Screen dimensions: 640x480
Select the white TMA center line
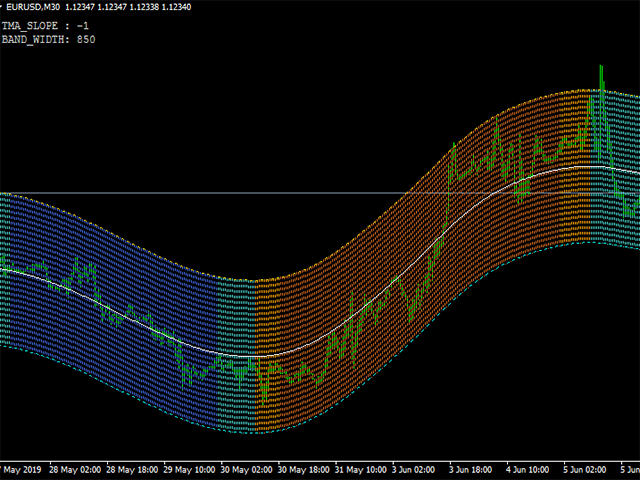(318, 342)
